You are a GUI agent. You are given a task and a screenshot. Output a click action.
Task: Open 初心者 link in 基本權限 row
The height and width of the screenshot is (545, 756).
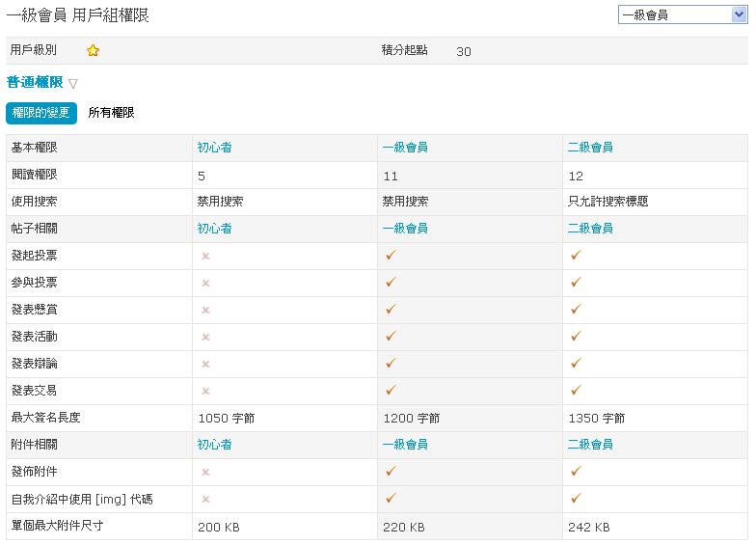214,148
